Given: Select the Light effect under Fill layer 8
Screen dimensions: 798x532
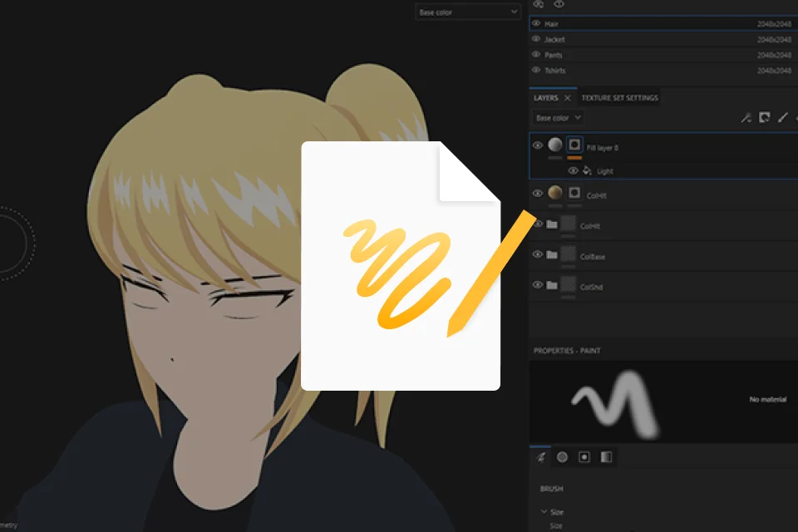Looking at the screenshot, I should tap(604, 171).
